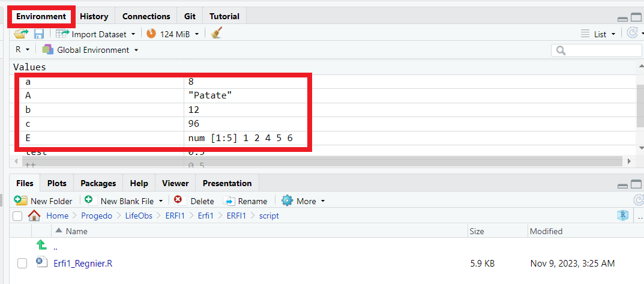Viewport: 644px width, 284px height.
Task: Click the memory usage pie icon
Action: point(151,34)
